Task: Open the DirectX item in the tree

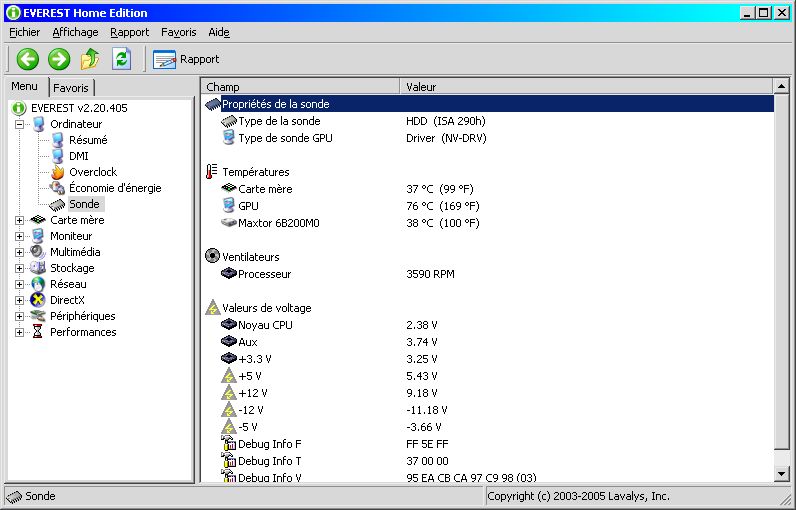Action: coord(67,300)
